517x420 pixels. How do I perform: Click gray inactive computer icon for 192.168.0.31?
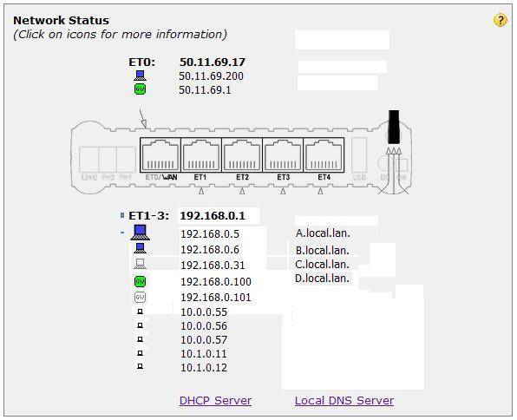coord(141,264)
